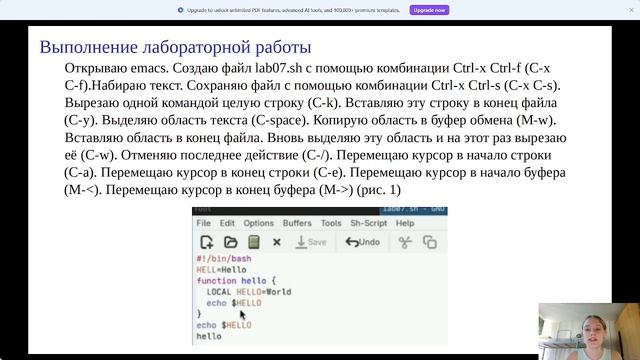The image size is (640, 360).
Task: Open the Edit menu in emacs
Action: tap(227, 223)
